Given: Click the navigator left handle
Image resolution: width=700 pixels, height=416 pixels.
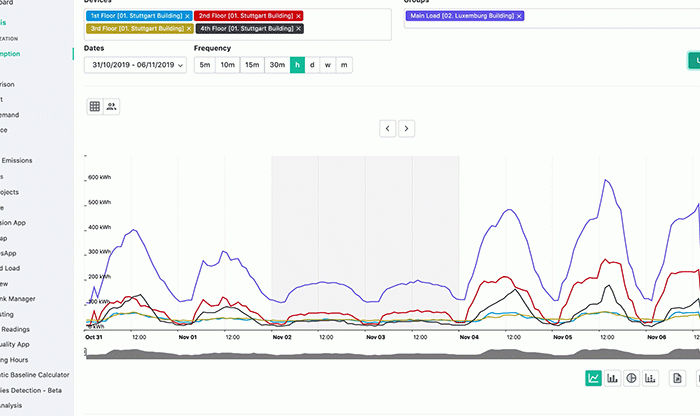Looking at the screenshot, I should pyautogui.click(x=85, y=352).
